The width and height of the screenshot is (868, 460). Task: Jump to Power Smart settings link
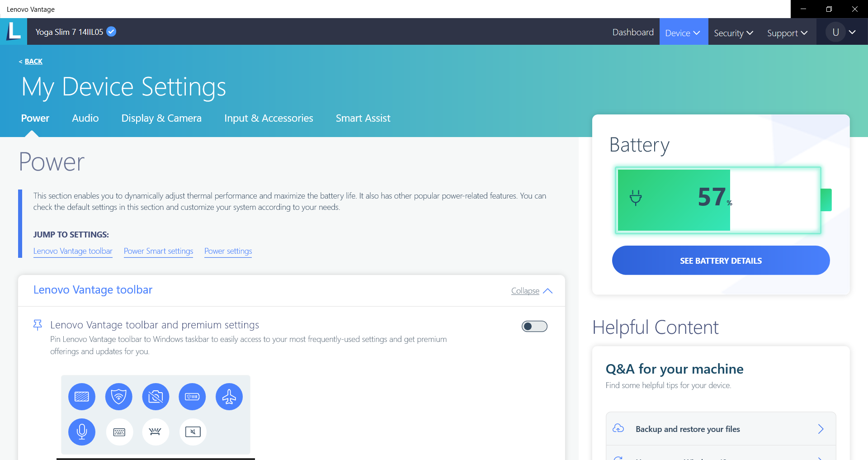[158, 251]
